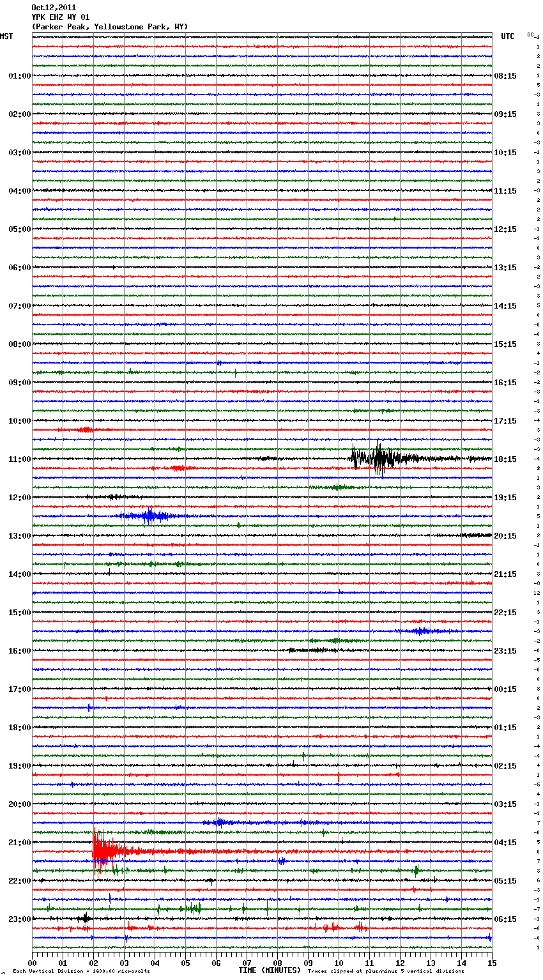Select the 16:00 MST row label
The image size is (543, 980).
pos(19,651)
